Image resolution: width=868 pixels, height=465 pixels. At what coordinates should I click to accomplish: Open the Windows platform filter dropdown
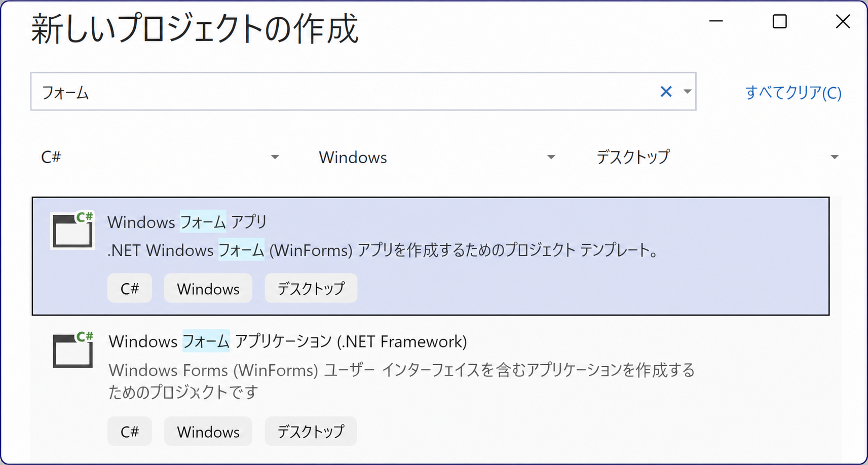[x=437, y=158]
